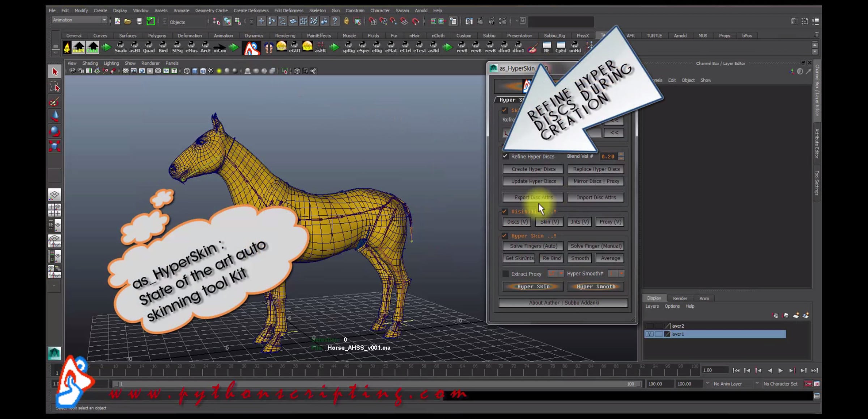Collapse the Visibility section checkbox
Image resolution: width=868 pixels, height=419 pixels.
tap(505, 212)
